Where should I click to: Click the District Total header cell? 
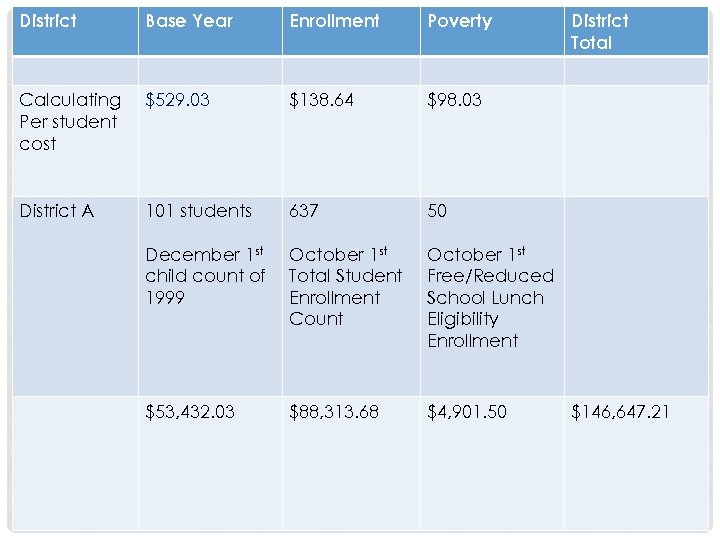pyautogui.click(x=600, y=31)
